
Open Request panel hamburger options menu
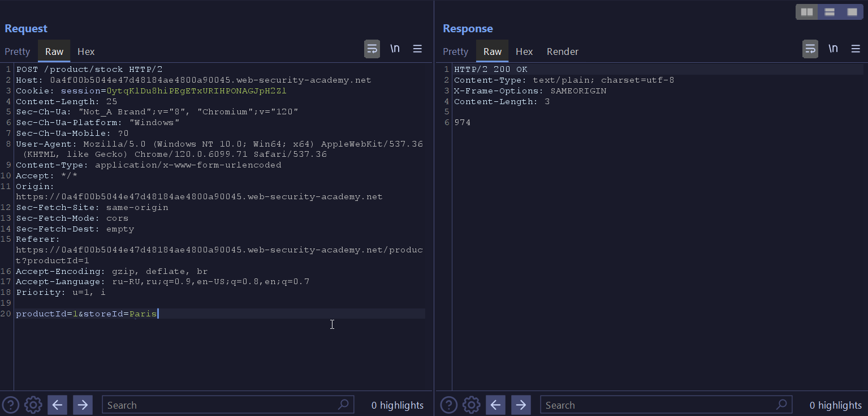(417, 49)
